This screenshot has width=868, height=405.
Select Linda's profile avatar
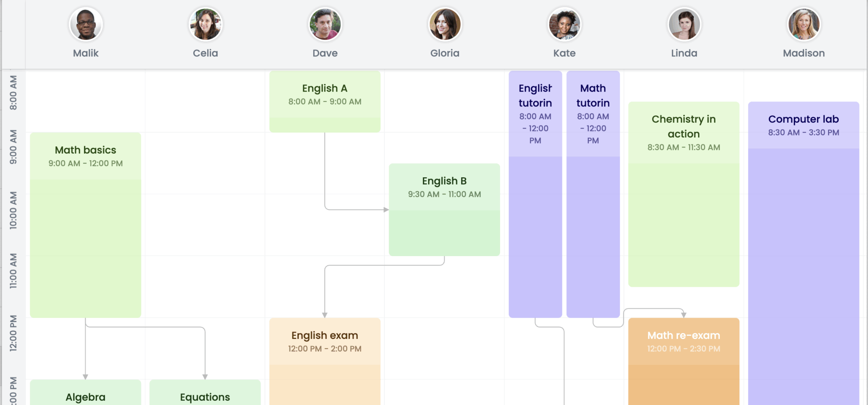(x=684, y=24)
